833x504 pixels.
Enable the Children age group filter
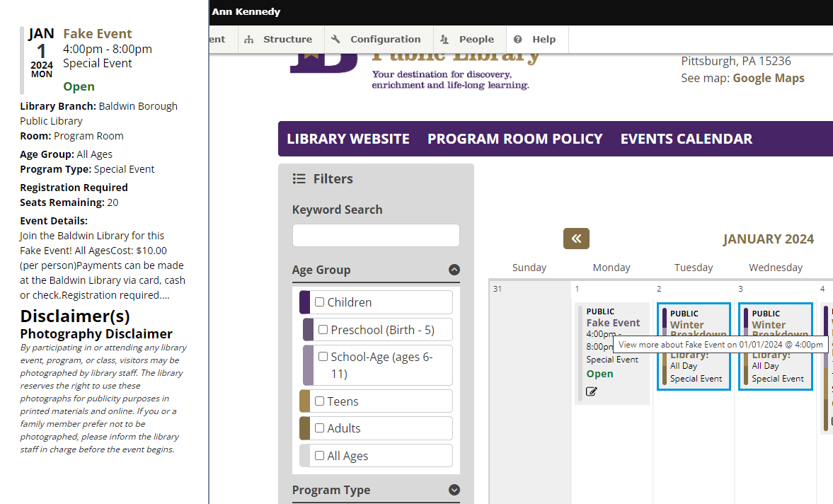tap(318, 302)
